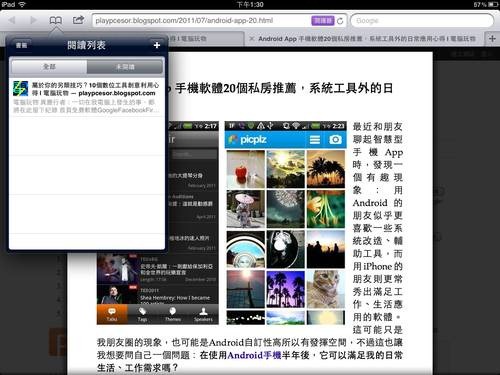Tap the clock 下午1:30 in status bar
The width and height of the screenshot is (500, 375).
250,4
